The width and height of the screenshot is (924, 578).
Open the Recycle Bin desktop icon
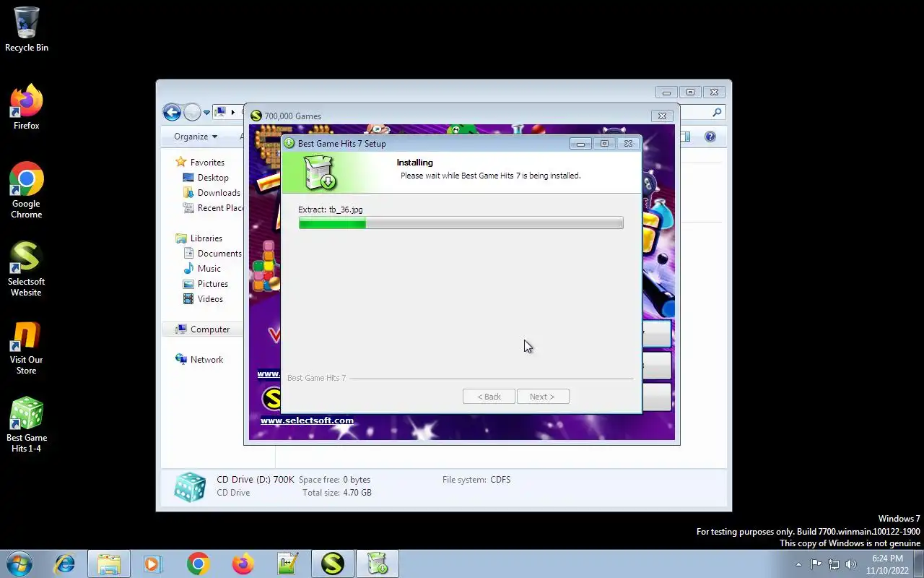[27, 30]
